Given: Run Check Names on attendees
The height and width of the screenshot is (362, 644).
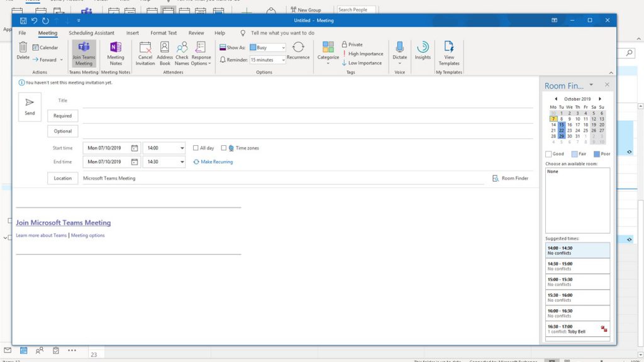Looking at the screenshot, I should tap(182, 53).
